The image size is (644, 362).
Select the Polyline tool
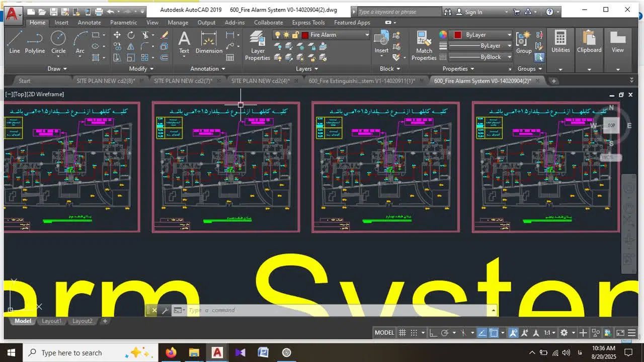[35, 42]
